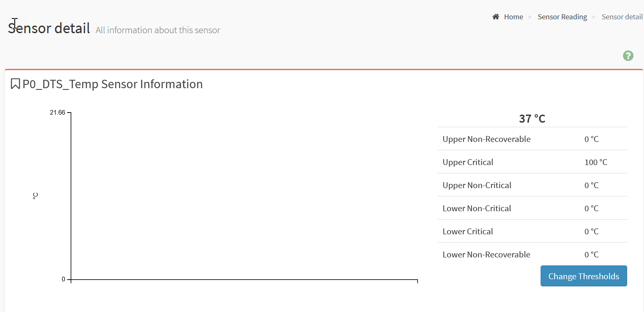Navigate to Sensor Reading breadcrumb
This screenshot has width=644, height=312.
[x=562, y=17]
